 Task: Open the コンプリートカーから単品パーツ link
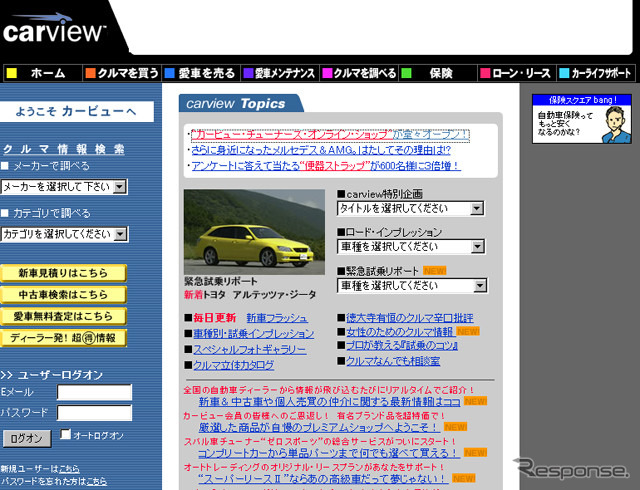click(329, 453)
